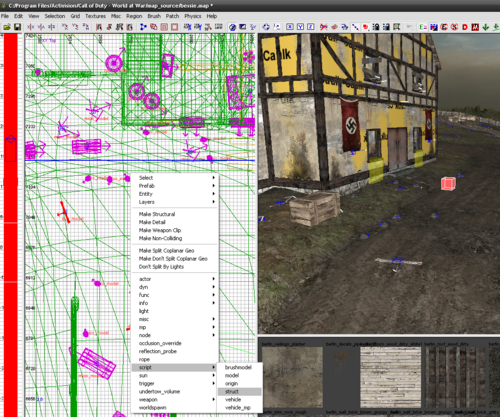The width and height of the screenshot is (500, 417).
Task: Open the Selection menu
Action: click(55, 16)
